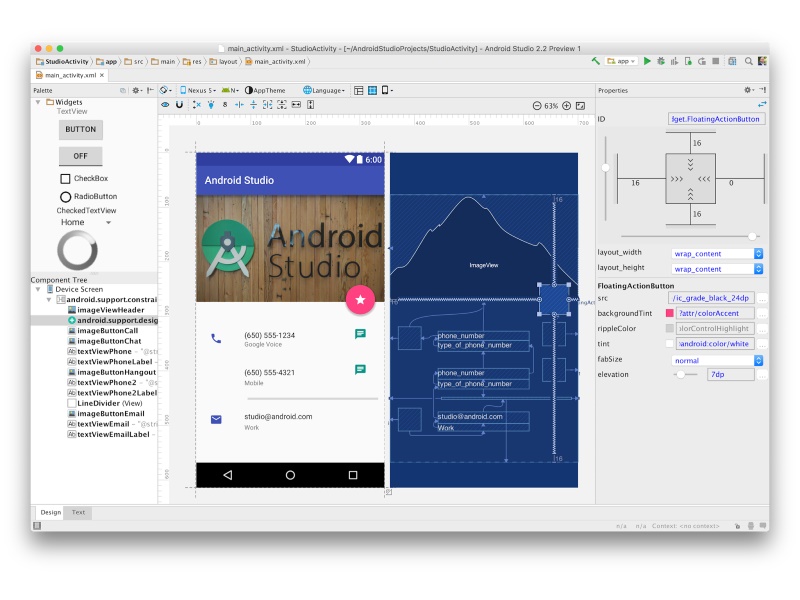
Task: Click the res breadcrumb folder
Action: [192, 62]
